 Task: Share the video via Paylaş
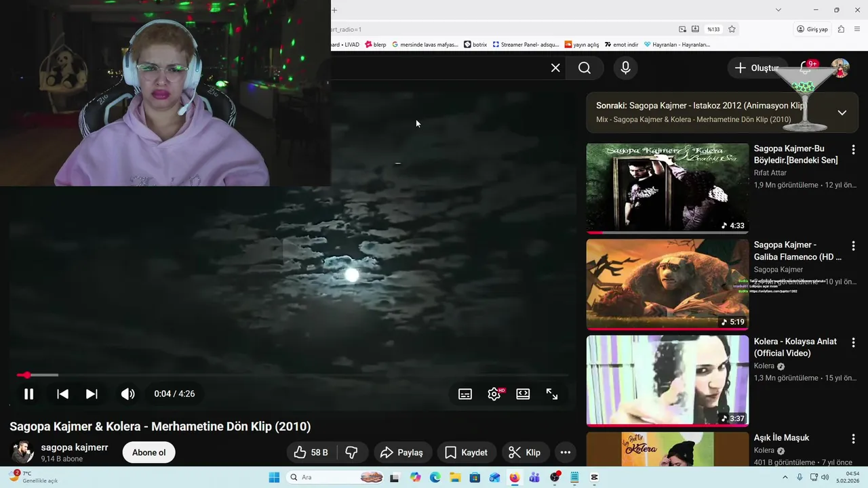401,452
